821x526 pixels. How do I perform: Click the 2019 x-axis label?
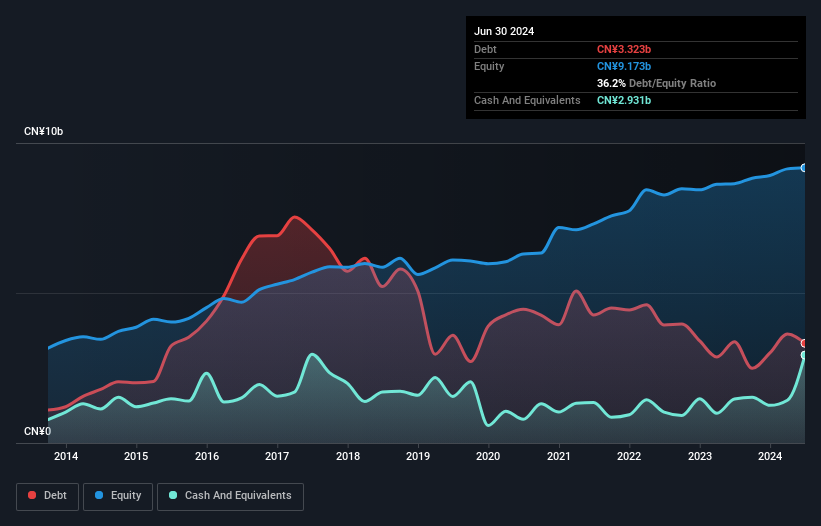[418, 456]
